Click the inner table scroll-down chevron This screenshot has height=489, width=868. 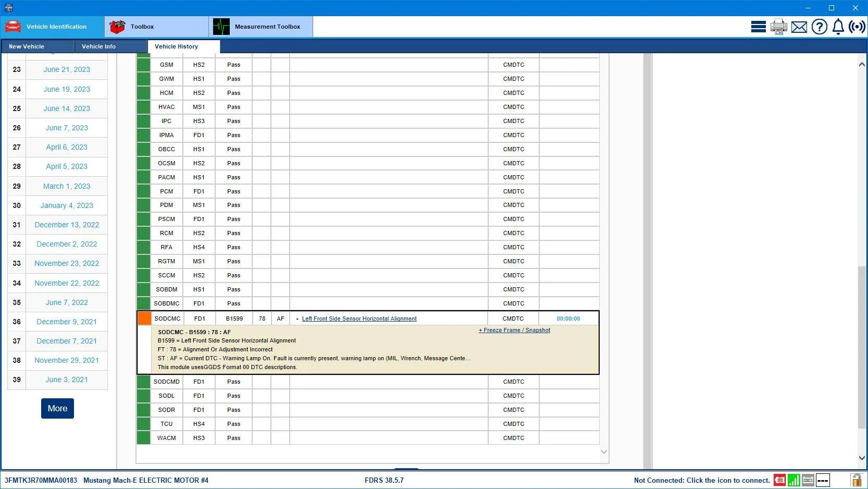[x=604, y=452]
